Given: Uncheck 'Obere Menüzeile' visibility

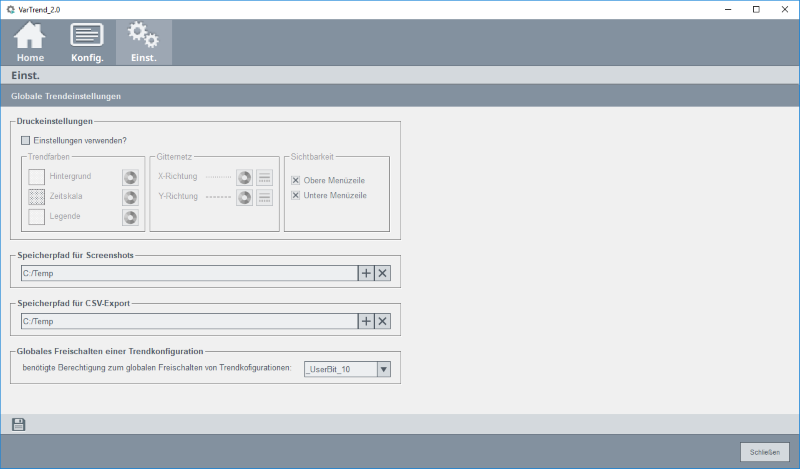Looking at the screenshot, I should coord(295,180).
